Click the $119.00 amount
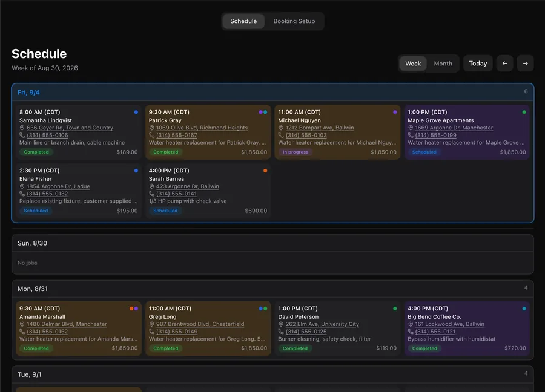545x392 pixels. click(x=386, y=348)
